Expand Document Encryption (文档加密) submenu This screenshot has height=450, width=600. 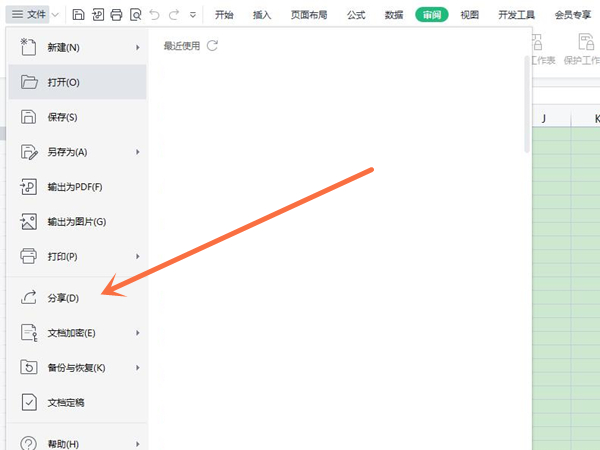click(137, 333)
